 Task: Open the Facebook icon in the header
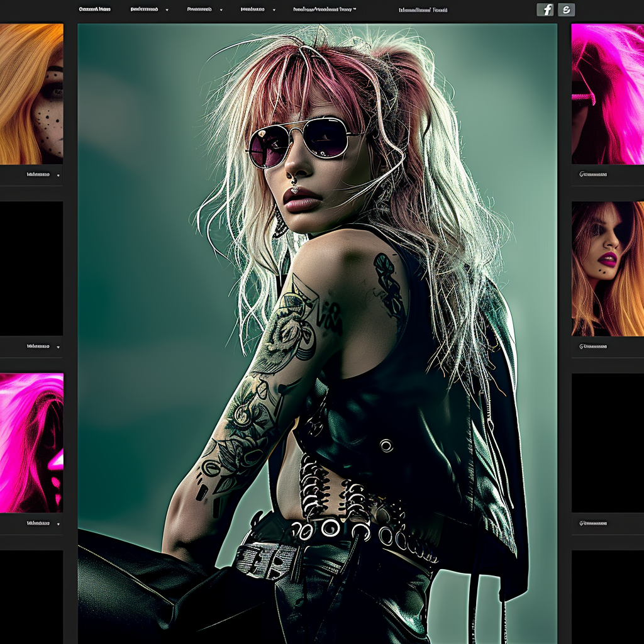[545, 9]
